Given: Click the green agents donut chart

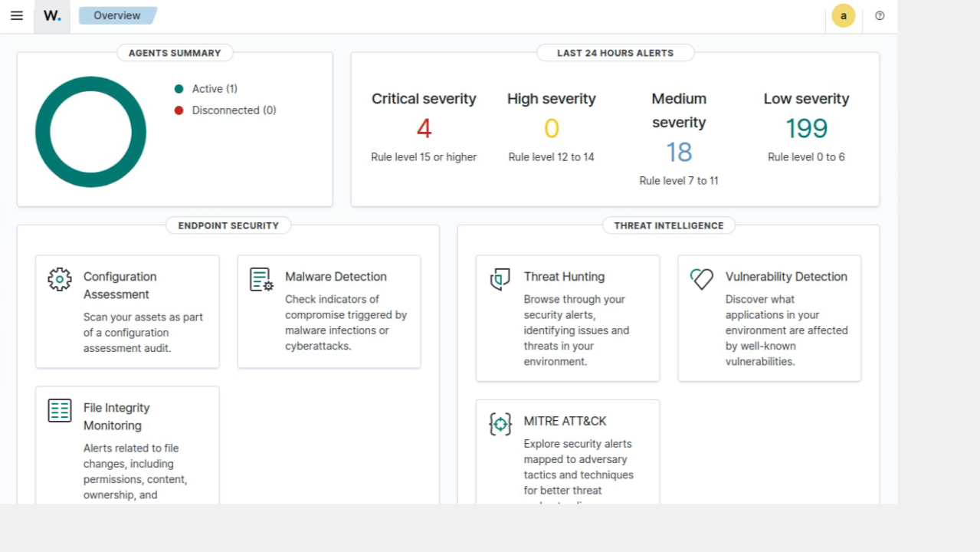Looking at the screenshot, I should (90, 132).
